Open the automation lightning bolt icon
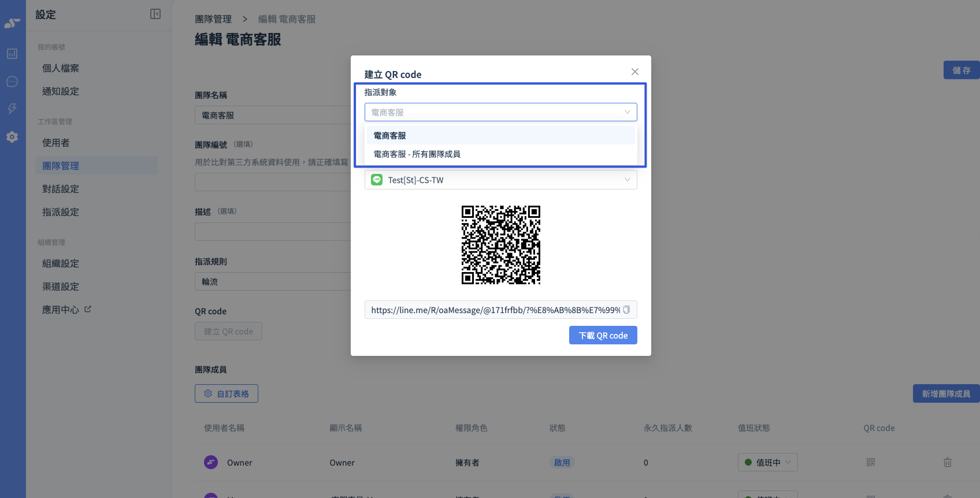 coord(12,109)
